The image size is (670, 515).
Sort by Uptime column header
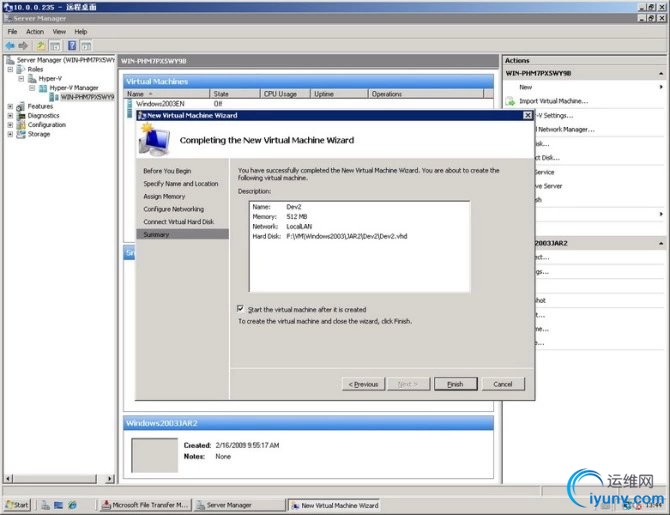(x=339, y=94)
